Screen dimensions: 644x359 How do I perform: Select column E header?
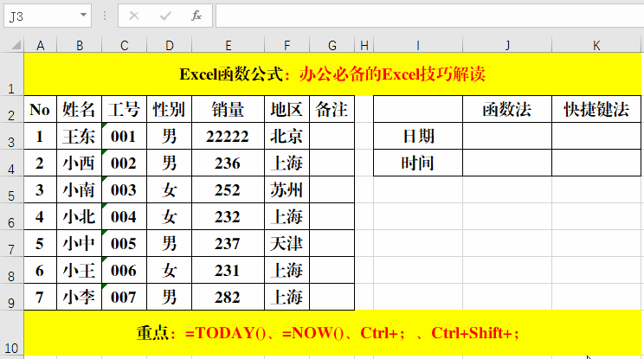(x=228, y=45)
